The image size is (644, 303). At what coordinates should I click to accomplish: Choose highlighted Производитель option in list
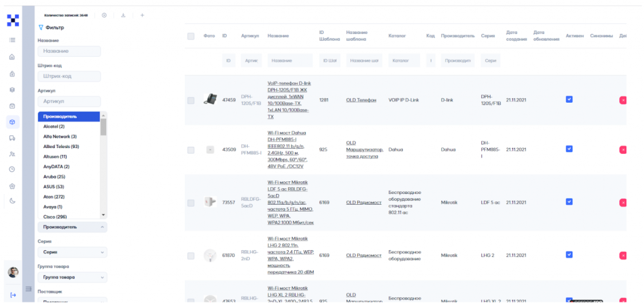tap(69, 117)
